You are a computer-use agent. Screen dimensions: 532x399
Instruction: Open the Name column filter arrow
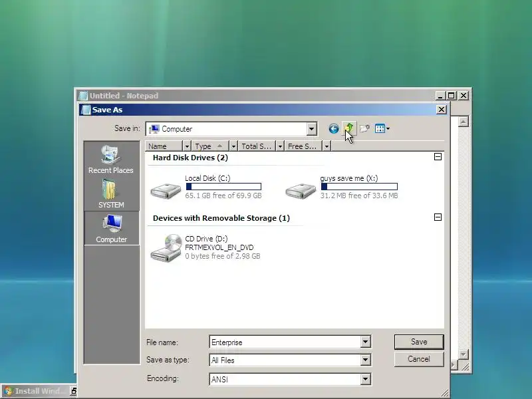pyautogui.click(x=187, y=146)
